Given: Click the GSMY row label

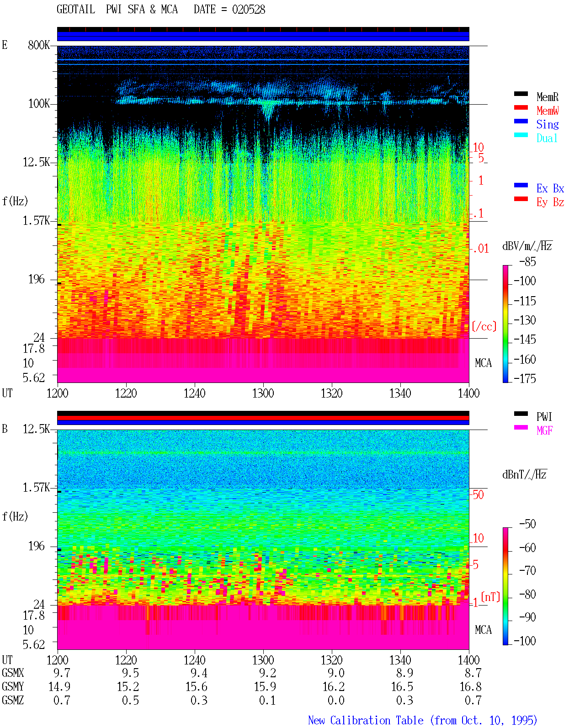Looking at the screenshot, I should (x=13, y=687).
